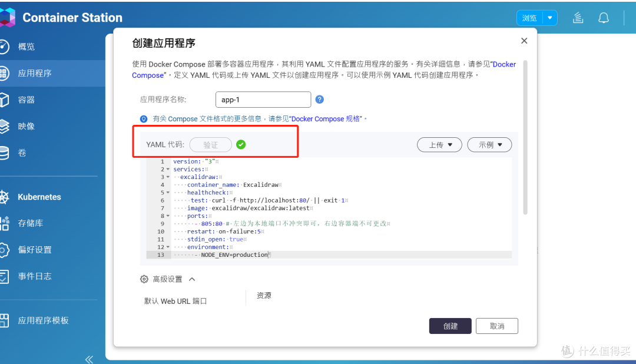
Task: Select the 资源 tab
Action: coord(264,296)
